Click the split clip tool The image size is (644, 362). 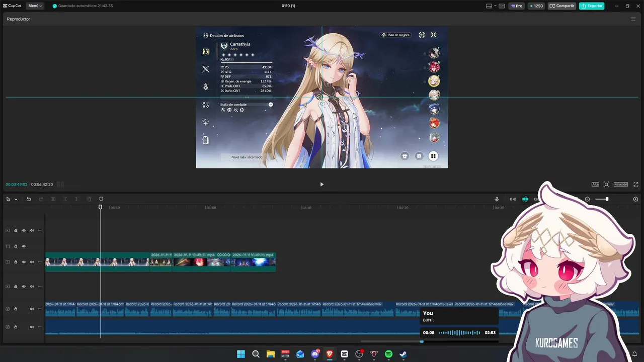pyautogui.click(x=53, y=199)
